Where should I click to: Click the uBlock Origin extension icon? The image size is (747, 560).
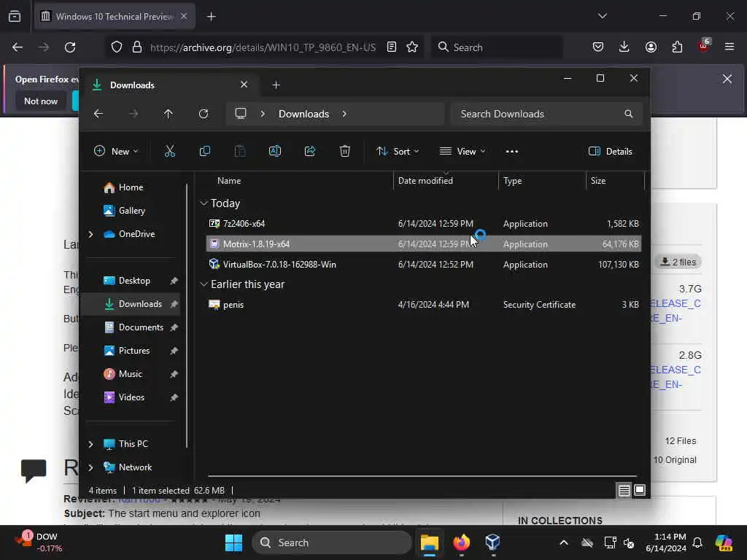(x=704, y=46)
